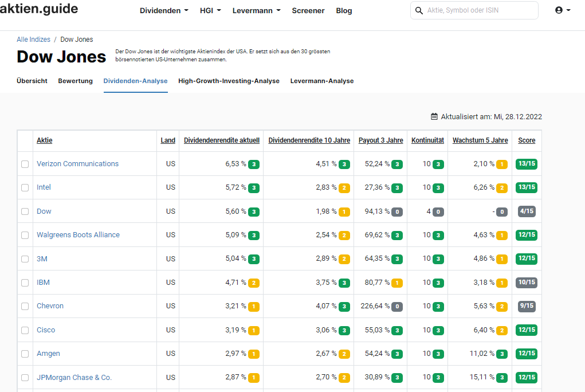
Task: Open the Amgen stock link
Action: tap(48, 353)
